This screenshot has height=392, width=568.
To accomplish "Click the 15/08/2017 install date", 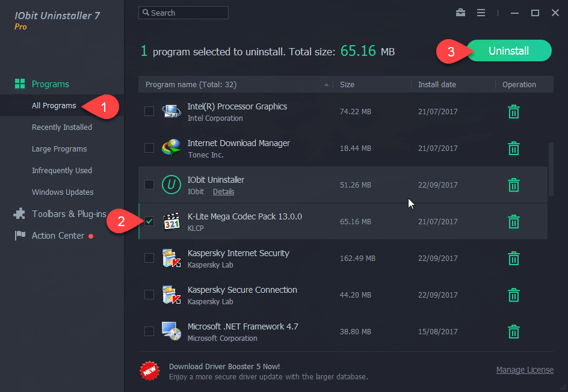I will click(437, 331).
